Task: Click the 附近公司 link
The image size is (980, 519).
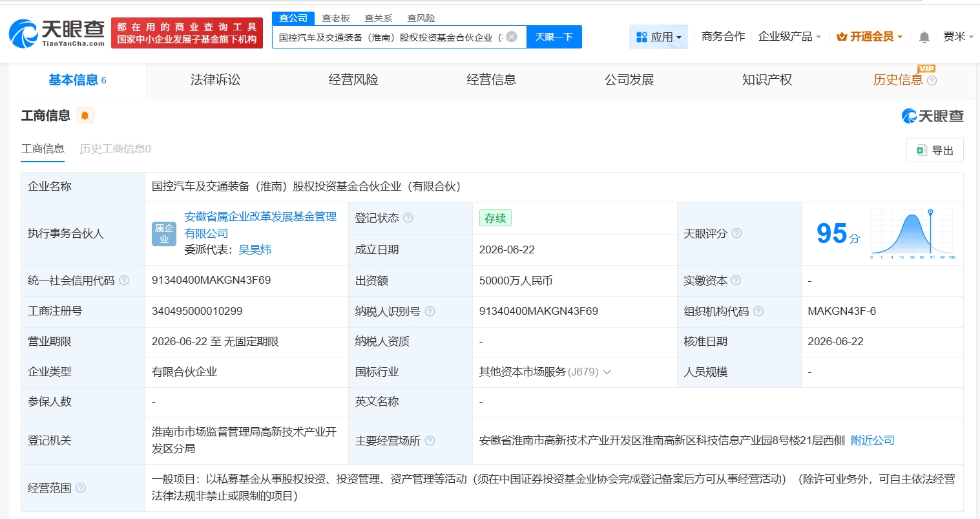Action: pos(873,441)
